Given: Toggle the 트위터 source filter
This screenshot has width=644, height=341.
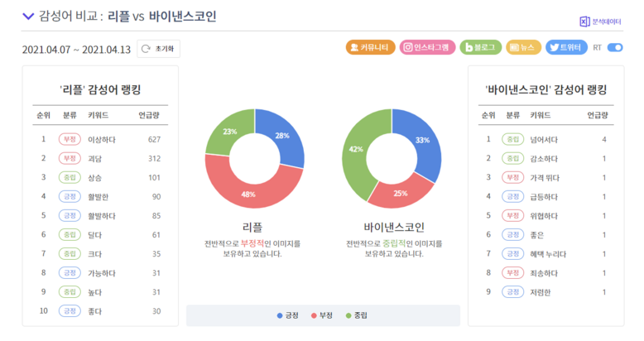Looking at the screenshot, I should tap(566, 48).
